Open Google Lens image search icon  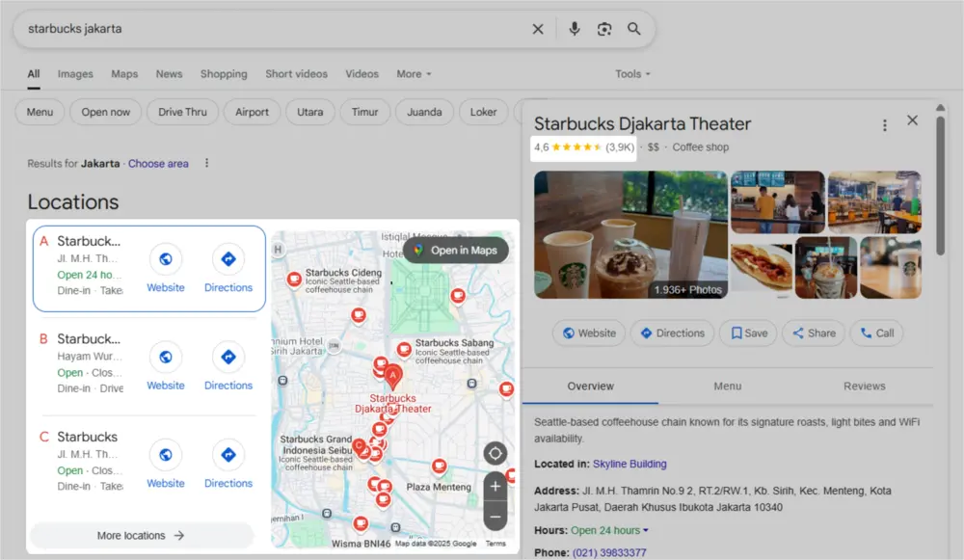click(x=604, y=29)
